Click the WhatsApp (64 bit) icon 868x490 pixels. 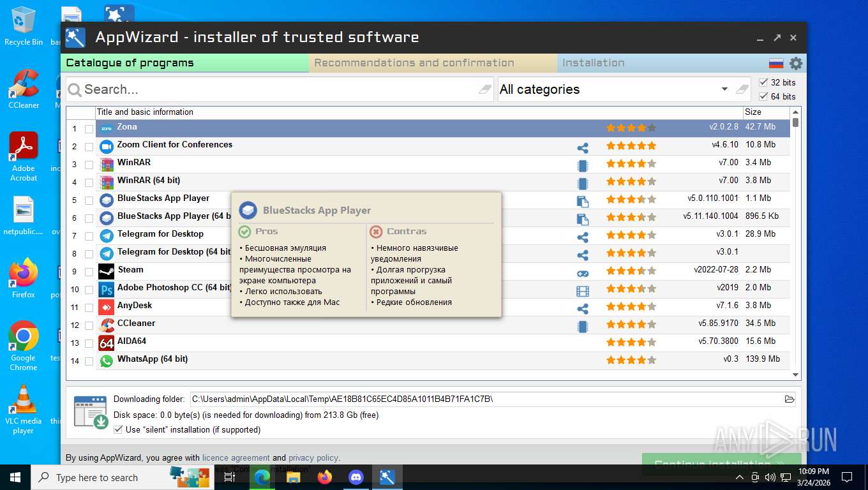107,360
